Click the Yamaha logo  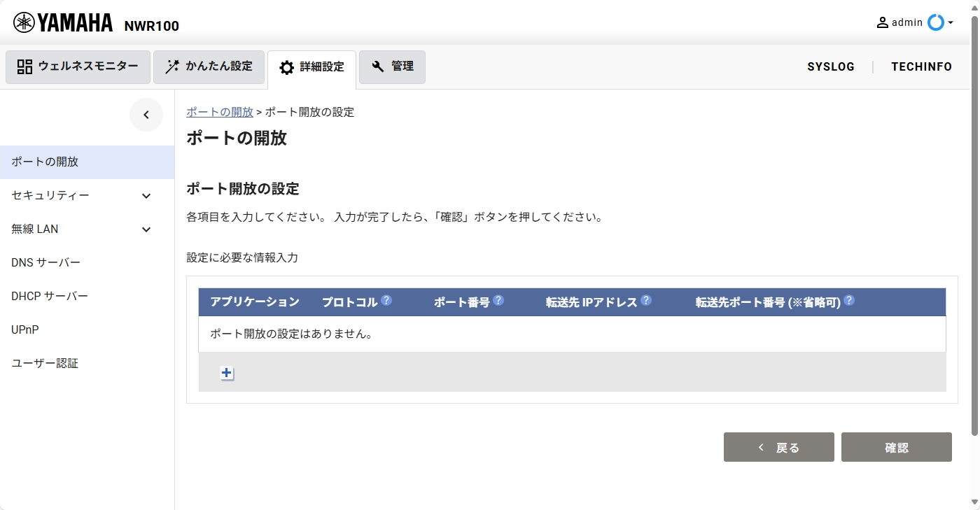(63, 23)
